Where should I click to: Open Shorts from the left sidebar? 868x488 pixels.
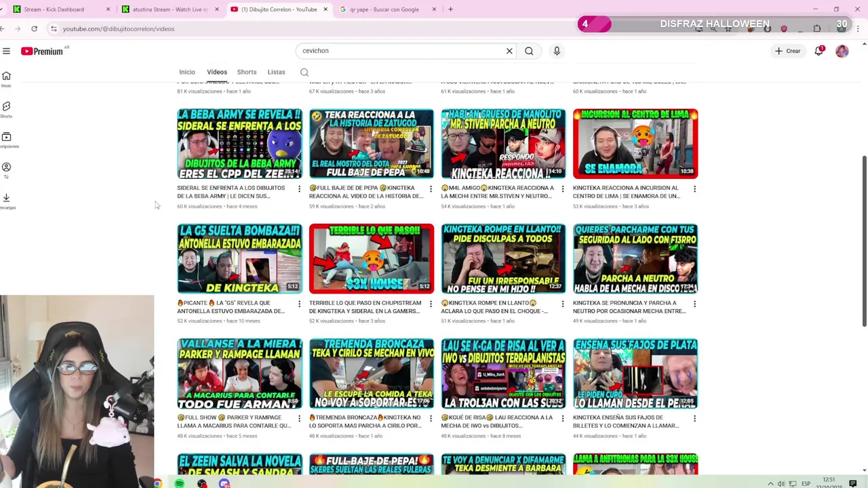(6, 109)
